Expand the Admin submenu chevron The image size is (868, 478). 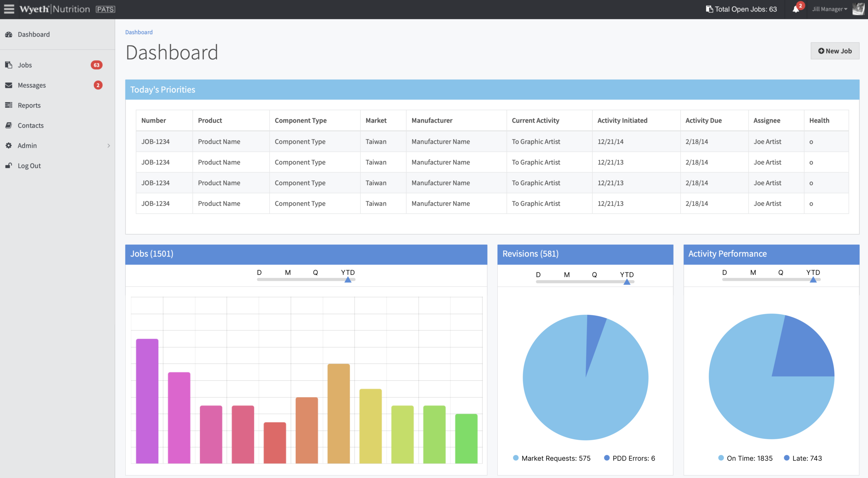[108, 146]
